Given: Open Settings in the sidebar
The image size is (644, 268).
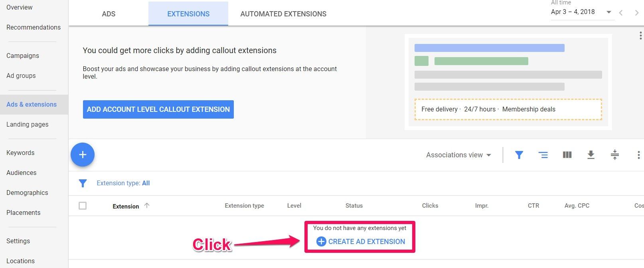Looking at the screenshot, I should 18,241.
